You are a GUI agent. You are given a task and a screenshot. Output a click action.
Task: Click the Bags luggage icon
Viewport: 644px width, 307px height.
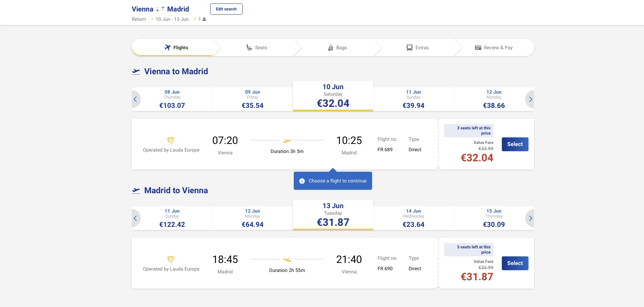330,48
